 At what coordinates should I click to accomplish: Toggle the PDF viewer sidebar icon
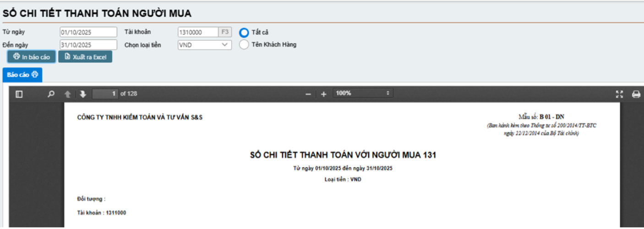(x=19, y=94)
